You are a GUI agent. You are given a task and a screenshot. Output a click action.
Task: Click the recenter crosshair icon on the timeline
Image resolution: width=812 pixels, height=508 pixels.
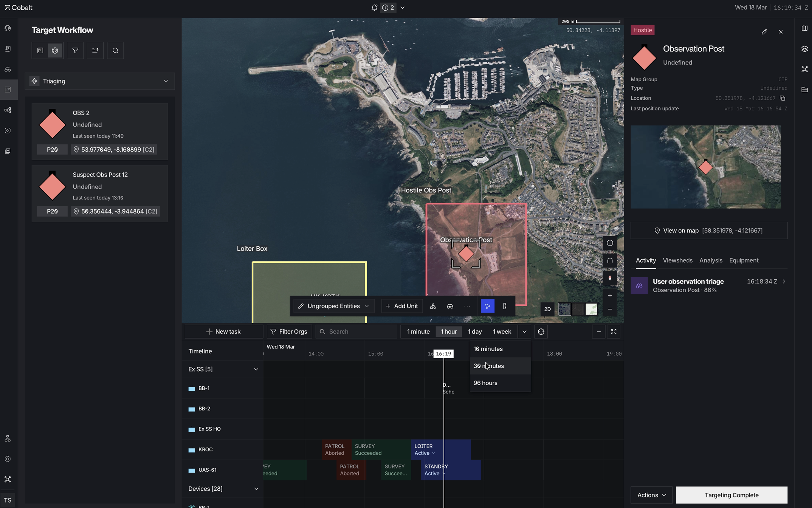tap(541, 331)
